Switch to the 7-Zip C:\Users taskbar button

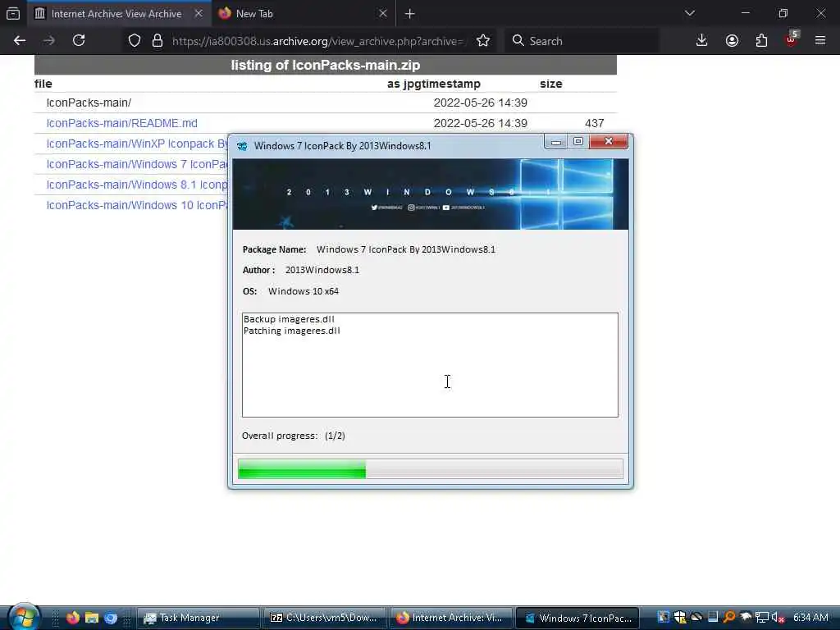324,618
